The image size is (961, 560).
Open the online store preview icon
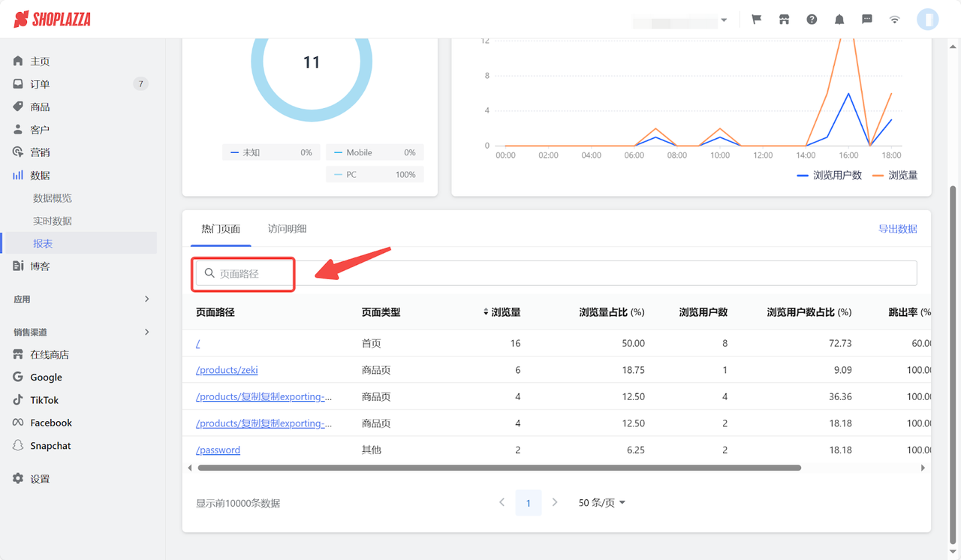click(x=784, y=19)
